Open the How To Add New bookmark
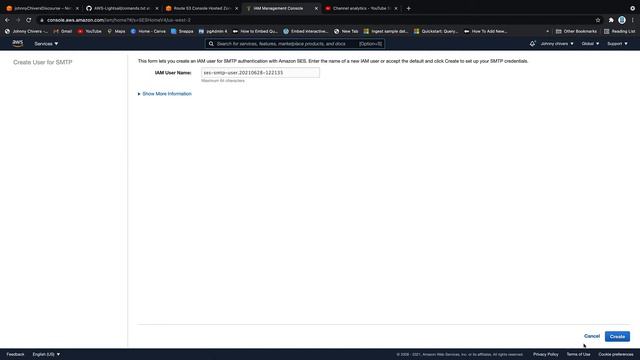Screen dimensions: 640x360 (486, 31)
